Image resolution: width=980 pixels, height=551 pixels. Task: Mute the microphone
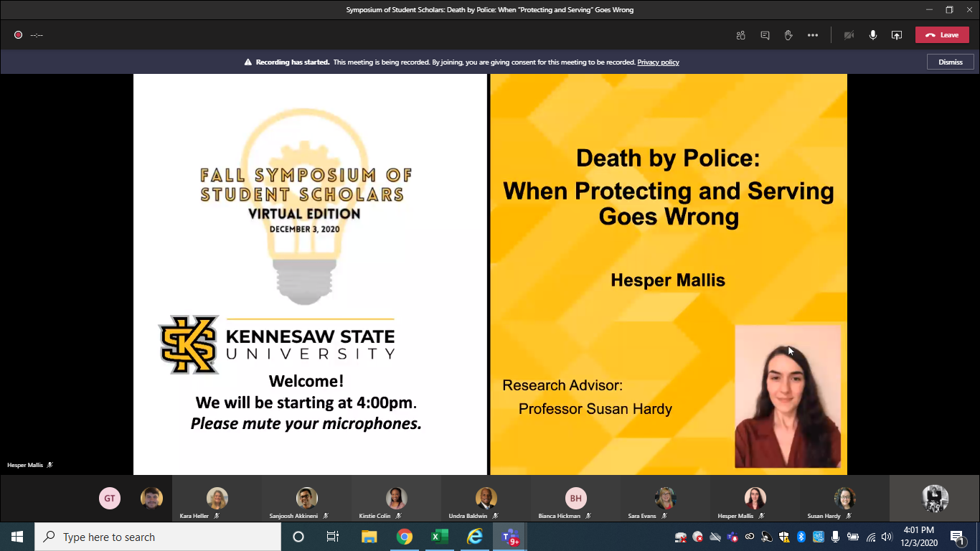pos(872,35)
